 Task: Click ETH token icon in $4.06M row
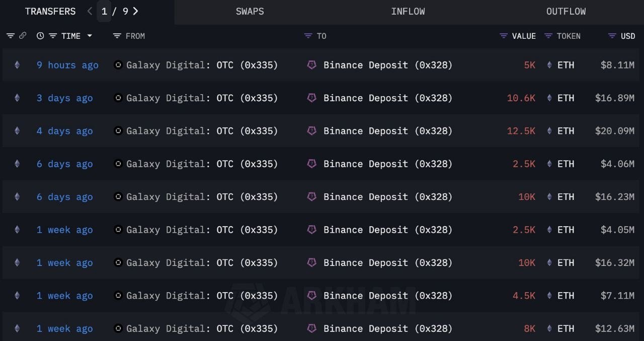[x=549, y=164]
